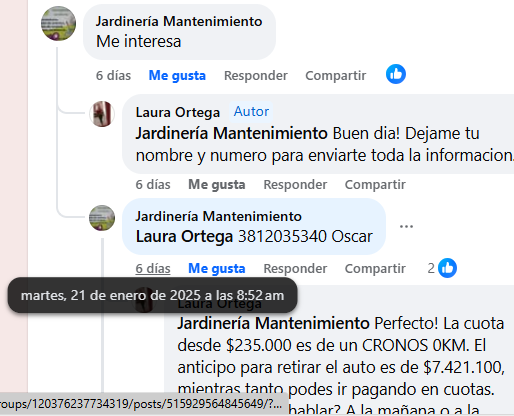The width and height of the screenshot is (514, 416).
Task: Open the "6 días" timestamp on the first comment
Action: 113,75
